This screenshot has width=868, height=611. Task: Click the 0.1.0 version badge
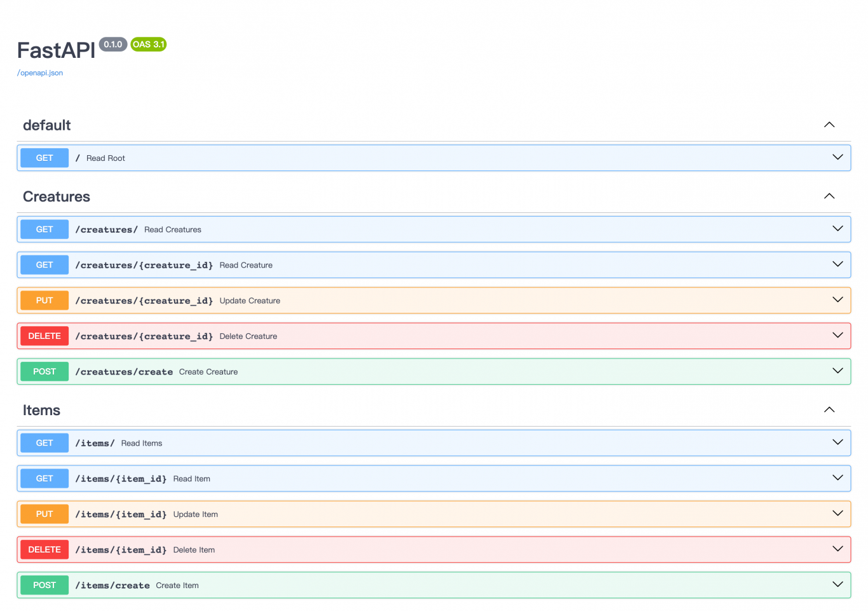coord(113,45)
